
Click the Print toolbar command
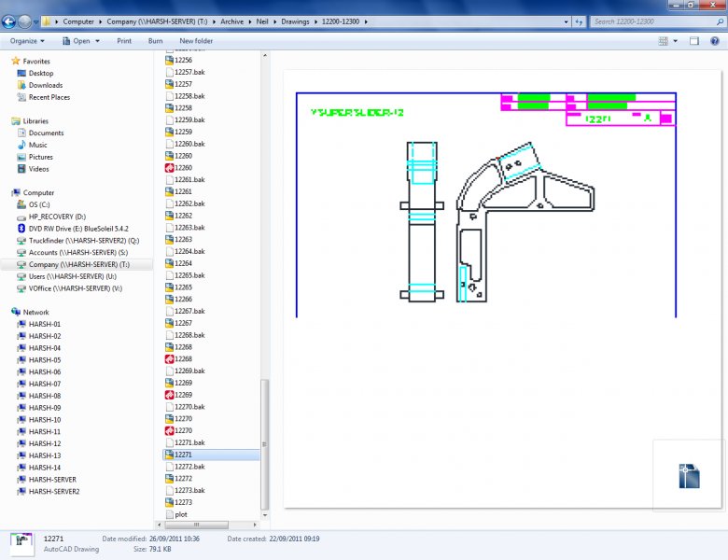pos(124,41)
